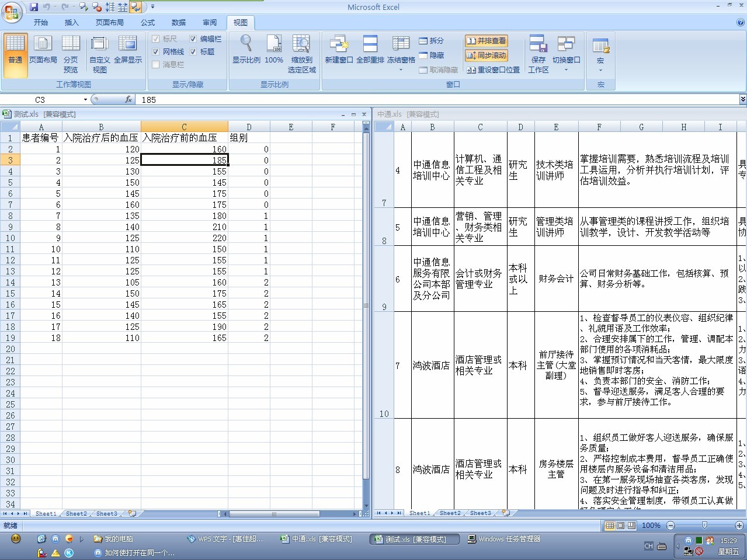Image resolution: width=747 pixels, height=560 pixels.
Task: Open the Formulas (公式) tab
Action: coord(148,22)
